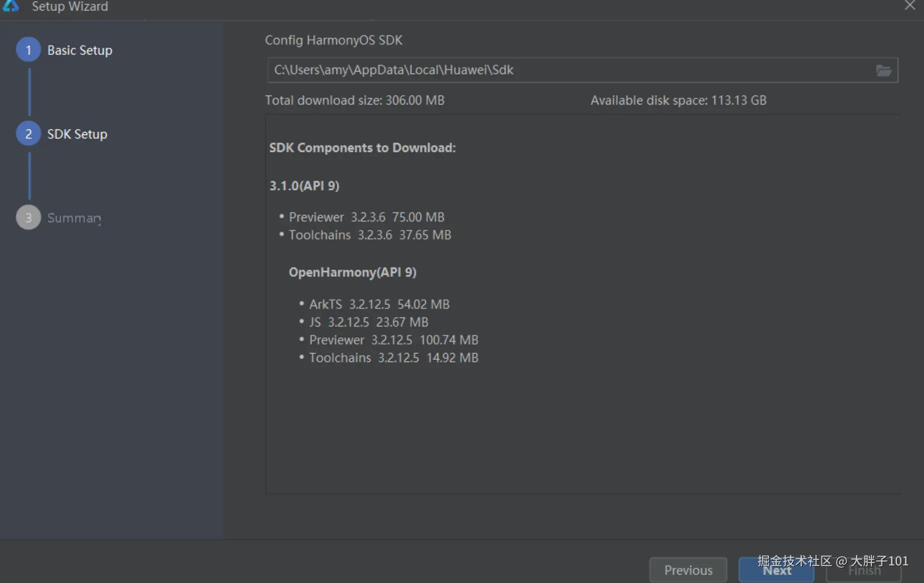This screenshot has width=924, height=583.
Task: Click the step 1 circle
Action: 28,50
